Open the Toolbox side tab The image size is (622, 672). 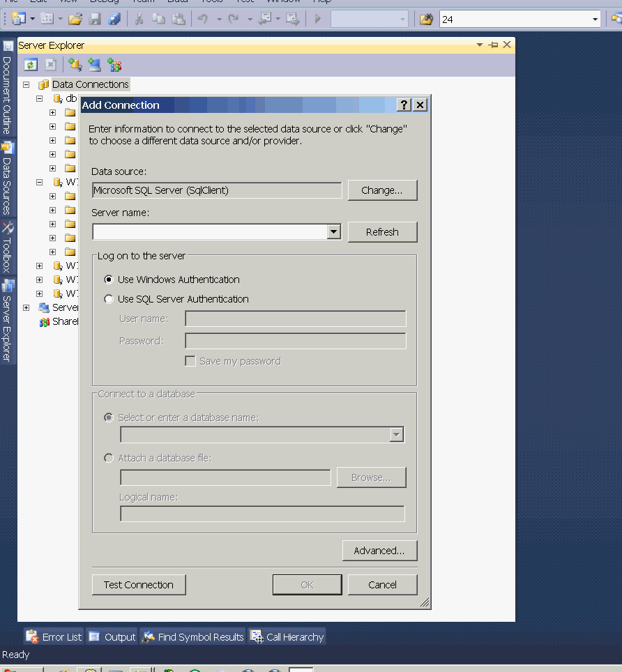click(7, 247)
